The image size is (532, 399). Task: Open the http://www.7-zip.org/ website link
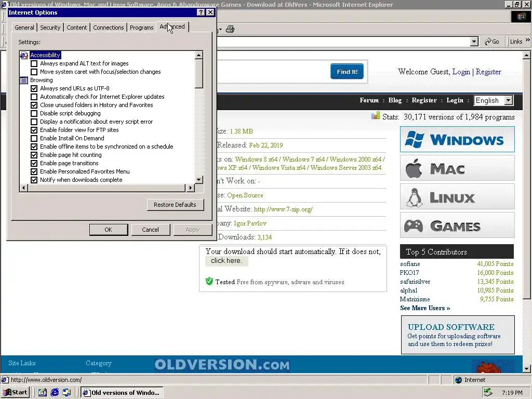pos(283,209)
